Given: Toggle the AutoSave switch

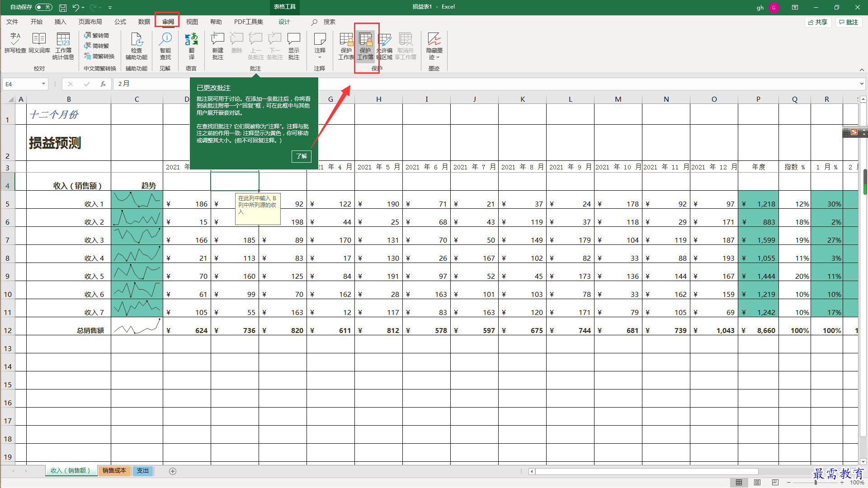Looking at the screenshot, I should [x=43, y=7].
